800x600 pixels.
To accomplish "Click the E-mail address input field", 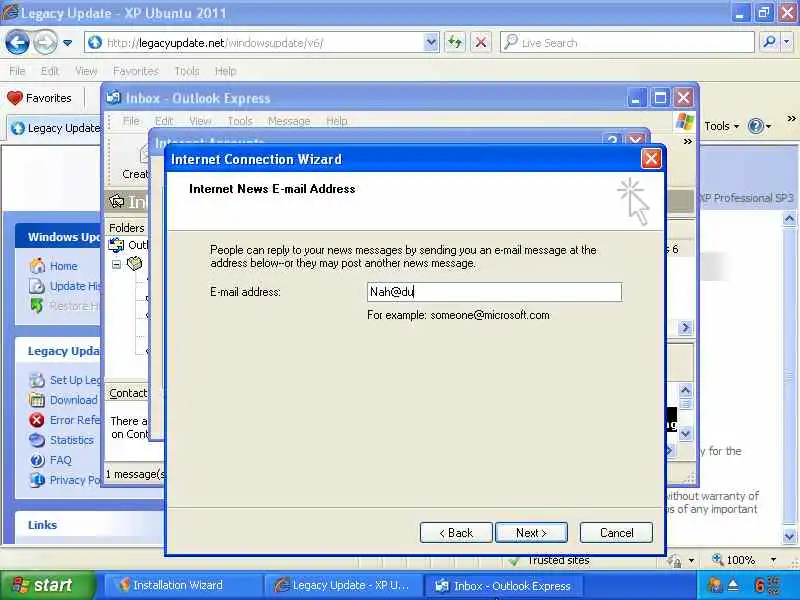I will (494, 292).
